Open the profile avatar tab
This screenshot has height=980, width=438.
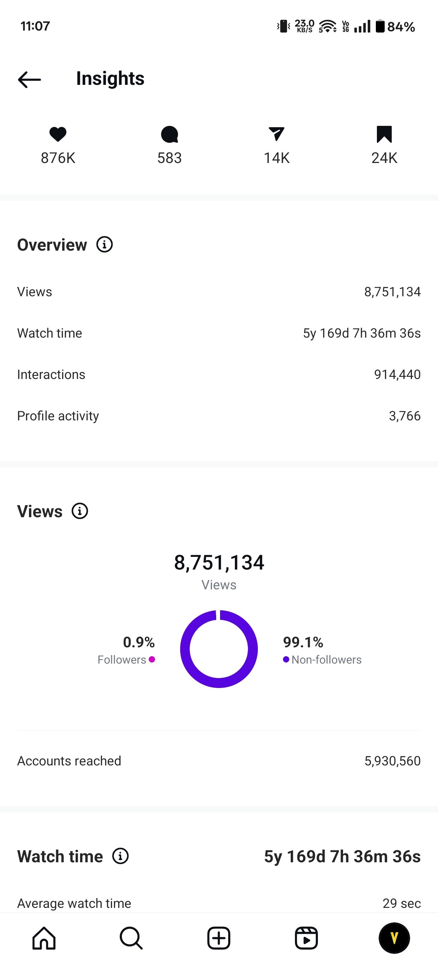394,938
